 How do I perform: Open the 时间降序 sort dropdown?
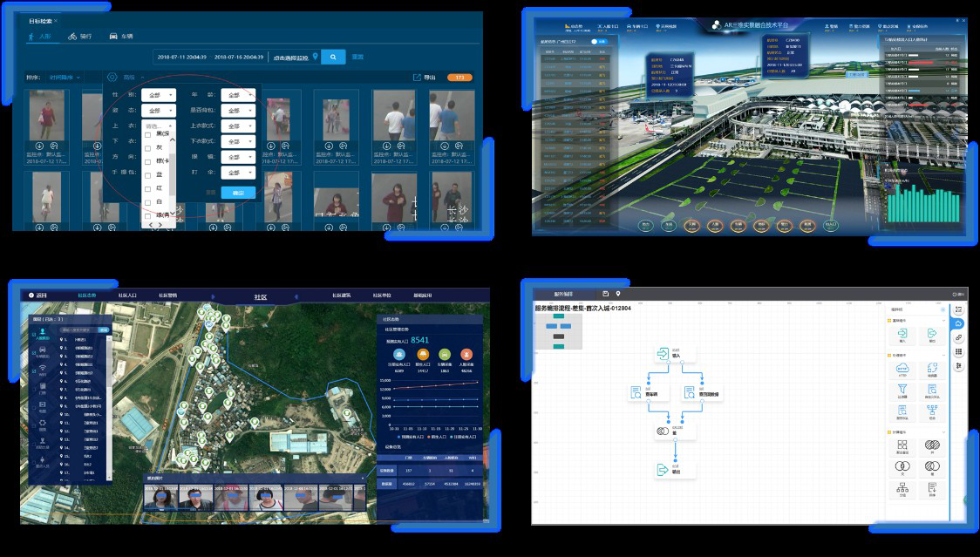(x=65, y=78)
